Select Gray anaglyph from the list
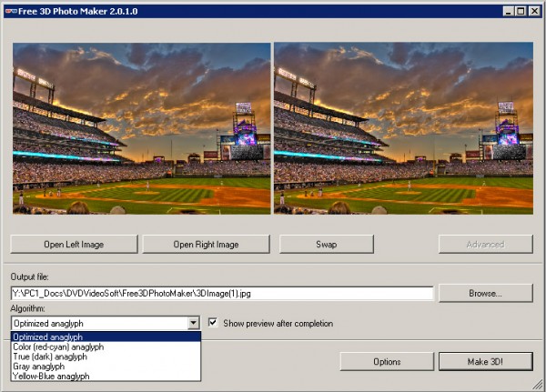This screenshot has width=546, height=392. point(106,367)
